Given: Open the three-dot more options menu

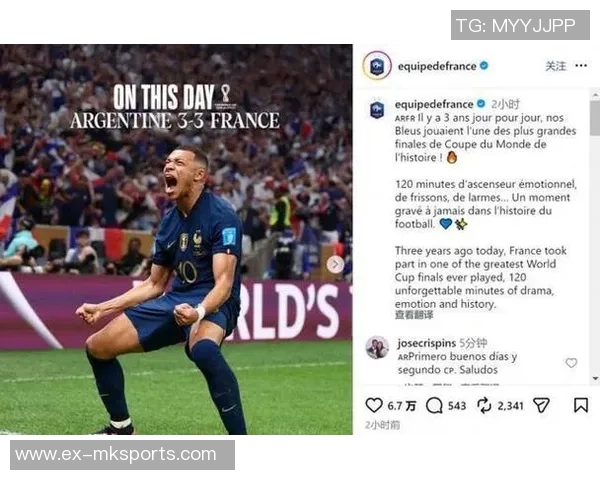Looking at the screenshot, I should pos(581,66).
